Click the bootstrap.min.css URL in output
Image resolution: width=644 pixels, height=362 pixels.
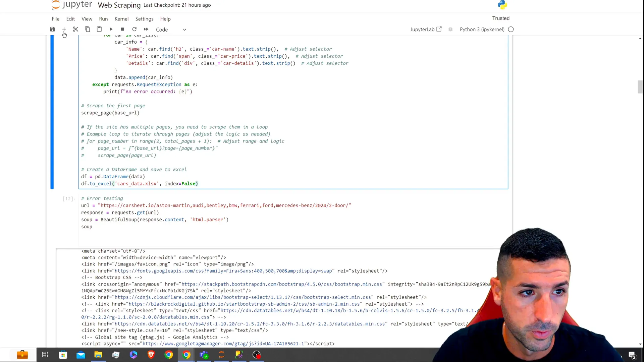pyautogui.click(x=281, y=284)
